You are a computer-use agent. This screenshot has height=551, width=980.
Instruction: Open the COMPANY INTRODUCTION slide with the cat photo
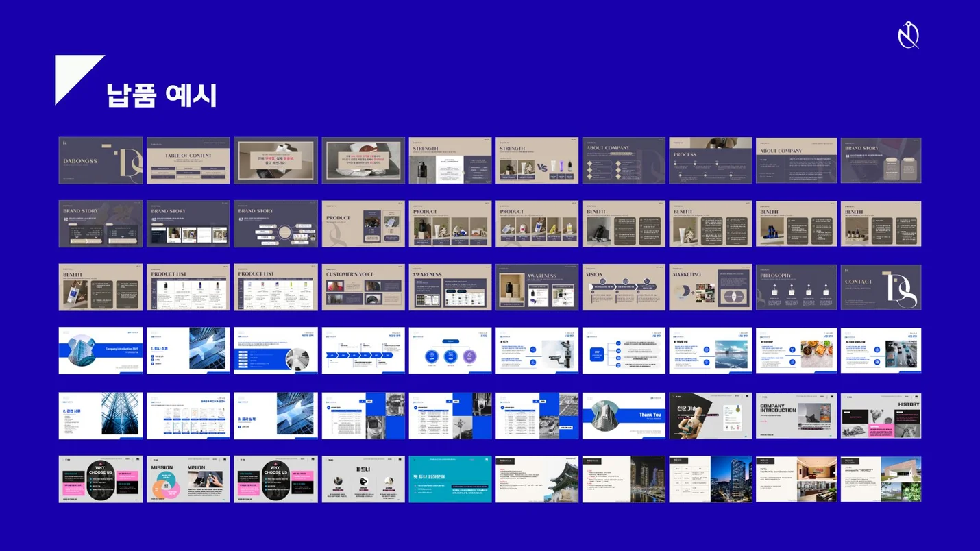(x=796, y=416)
